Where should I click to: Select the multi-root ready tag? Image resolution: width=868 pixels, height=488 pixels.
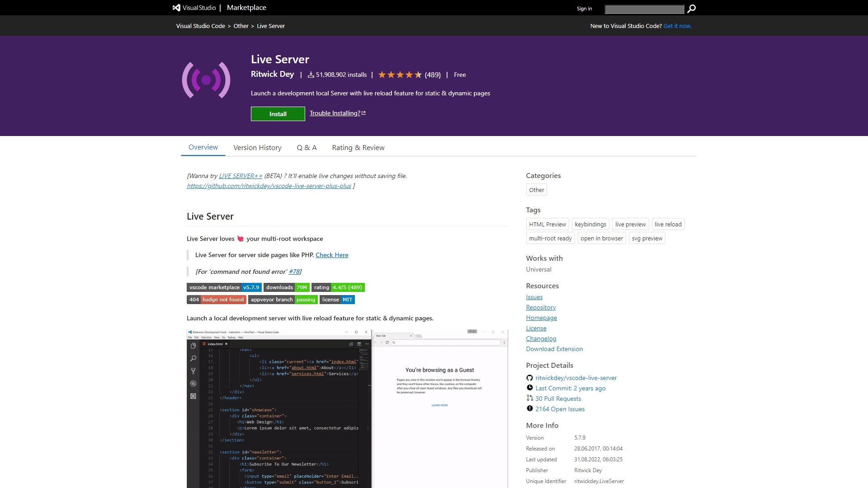[550, 238]
